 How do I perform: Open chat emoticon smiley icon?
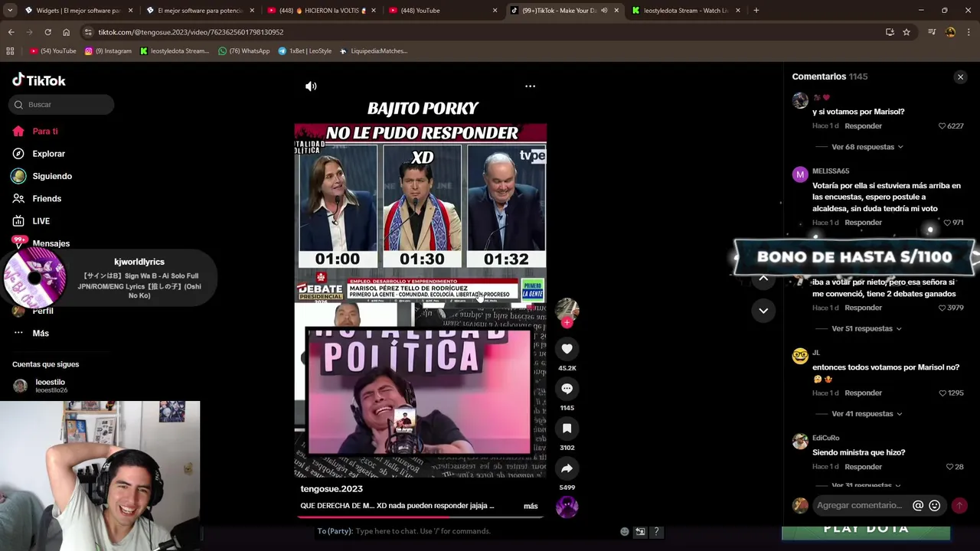(624, 531)
